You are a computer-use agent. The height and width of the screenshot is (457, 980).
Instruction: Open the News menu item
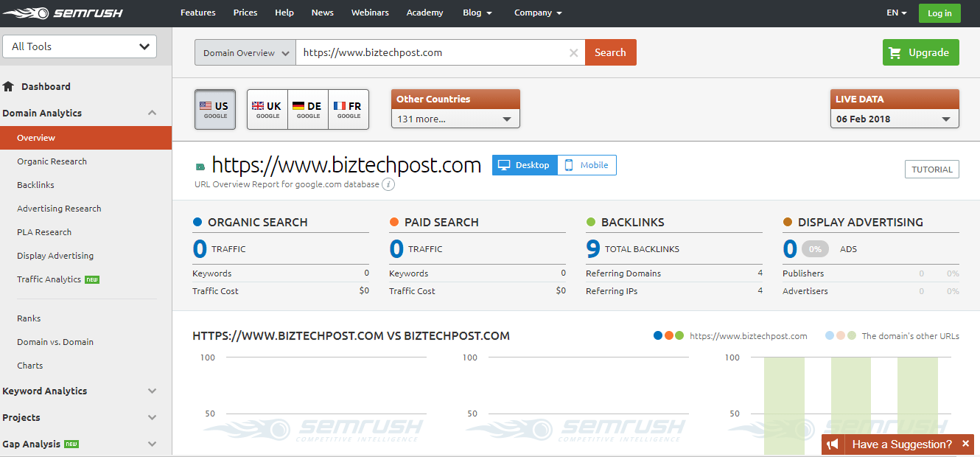(x=323, y=13)
